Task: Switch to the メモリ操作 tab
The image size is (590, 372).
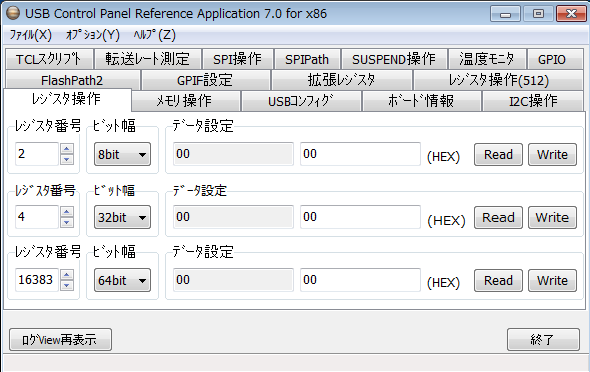Action: (x=185, y=101)
